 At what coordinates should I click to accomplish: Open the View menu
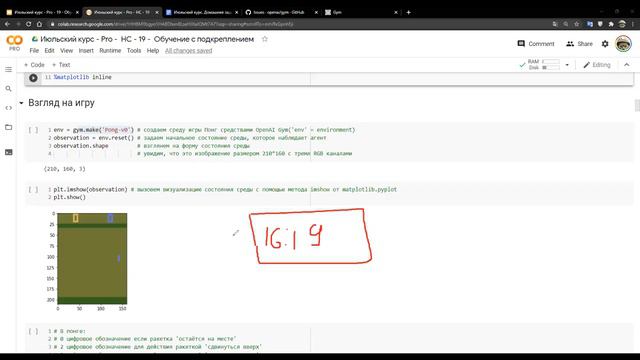pos(66,51)
